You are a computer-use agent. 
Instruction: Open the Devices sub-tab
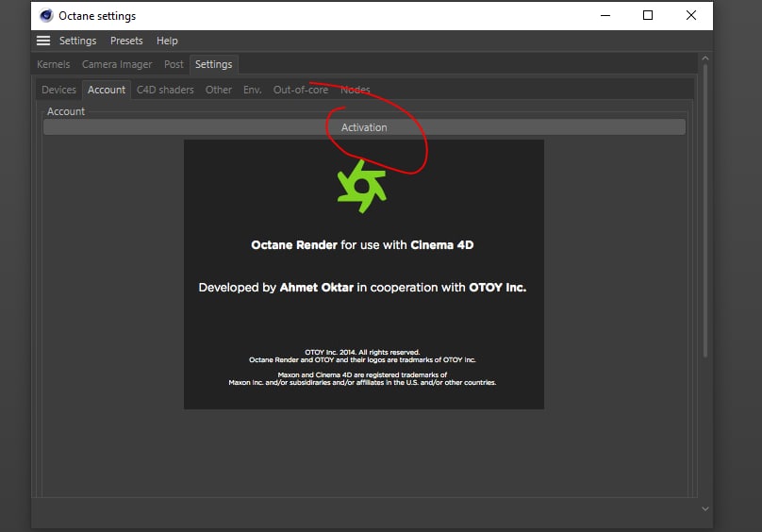point(58,90)
